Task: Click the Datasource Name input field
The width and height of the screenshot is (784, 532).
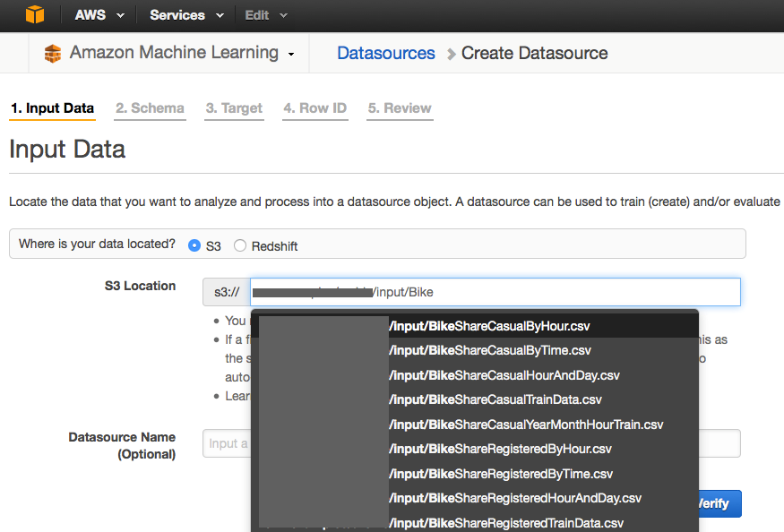Action: pos(471,443)
